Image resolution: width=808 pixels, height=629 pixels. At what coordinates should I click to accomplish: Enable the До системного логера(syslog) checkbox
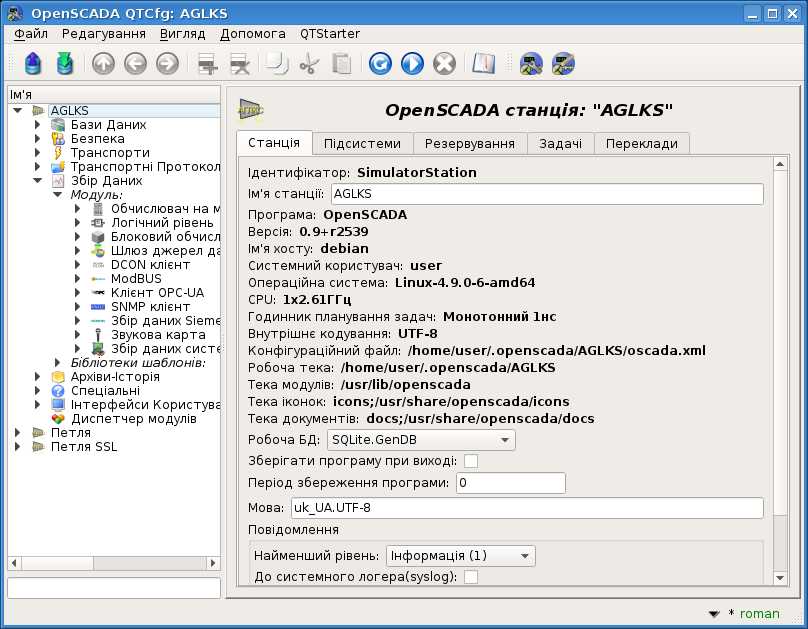470,576
